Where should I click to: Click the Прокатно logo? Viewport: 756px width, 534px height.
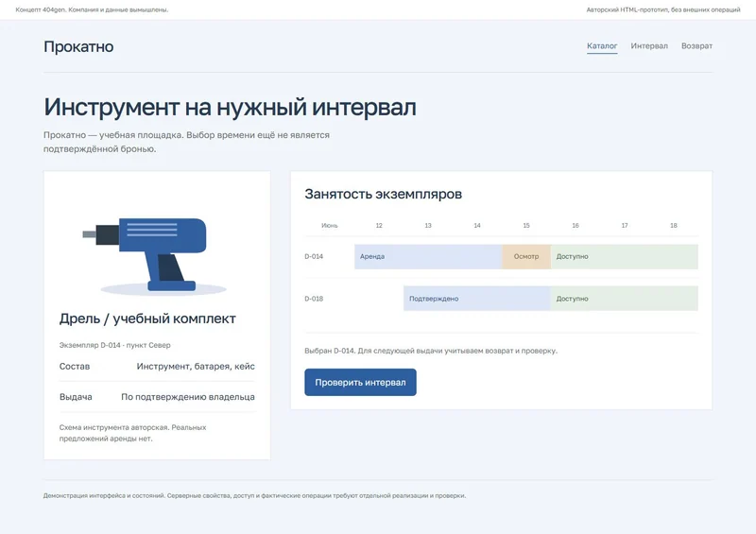[78, 47]
